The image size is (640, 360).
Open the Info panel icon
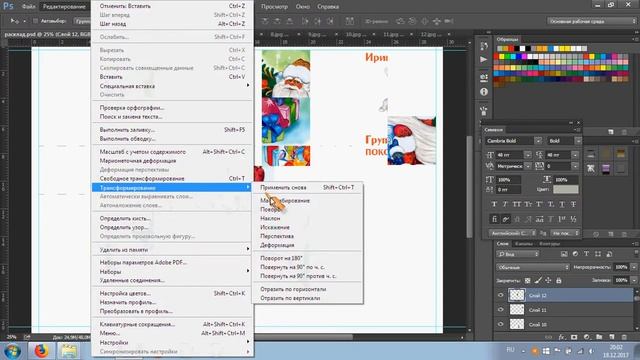coord(484,92)
